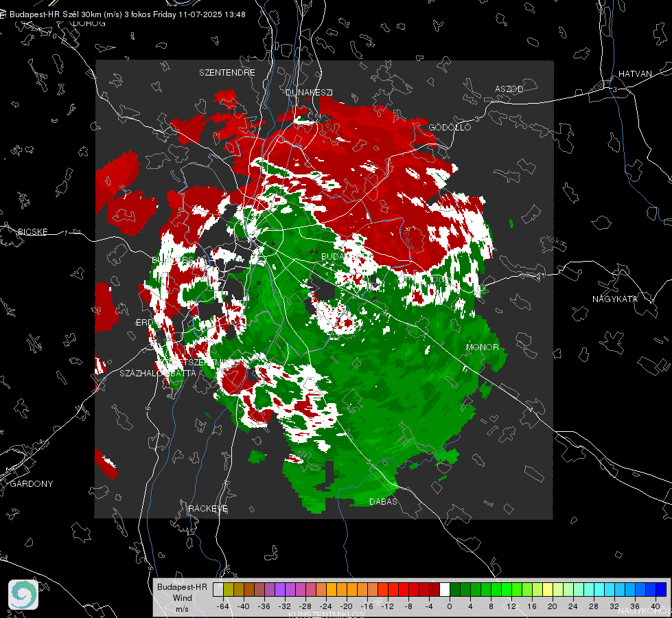
Task: Select the ASZOD town label
Action: pyautogui.click(x=509, y=89)
